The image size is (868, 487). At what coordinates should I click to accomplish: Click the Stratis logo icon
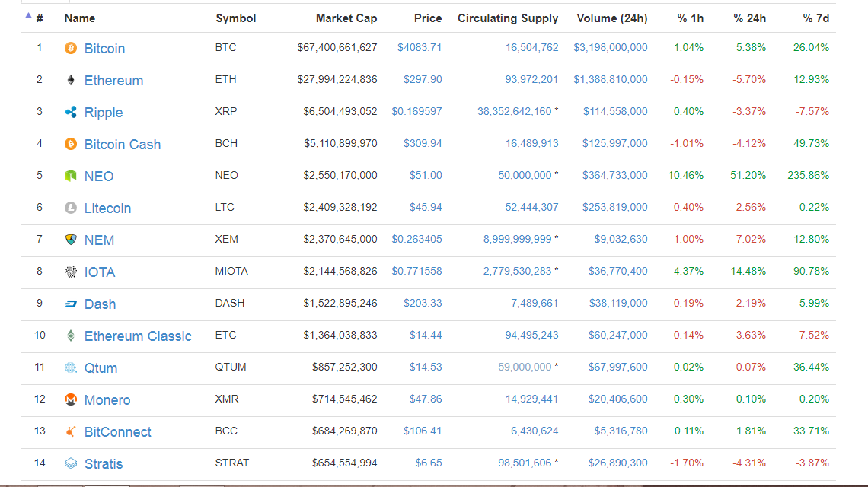71,463
